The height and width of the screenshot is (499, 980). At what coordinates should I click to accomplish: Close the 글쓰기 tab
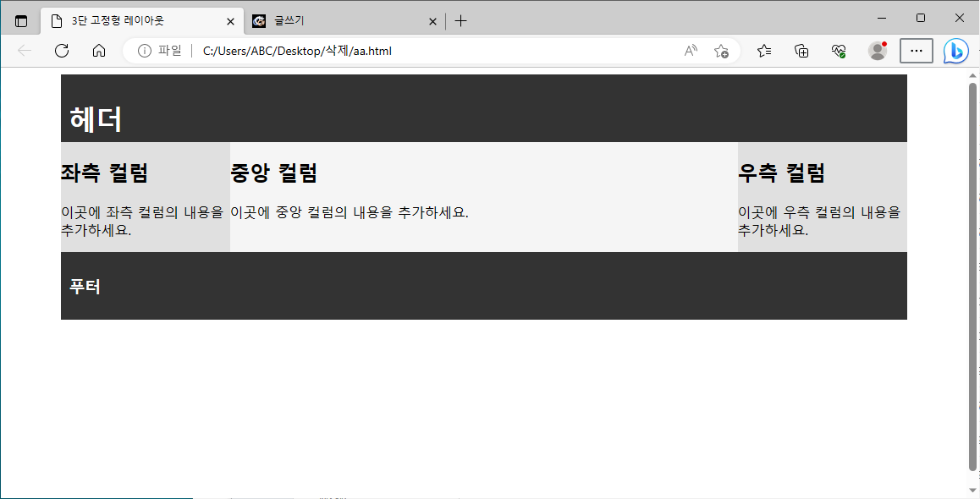pyautogui.click(x=432, y=21)
